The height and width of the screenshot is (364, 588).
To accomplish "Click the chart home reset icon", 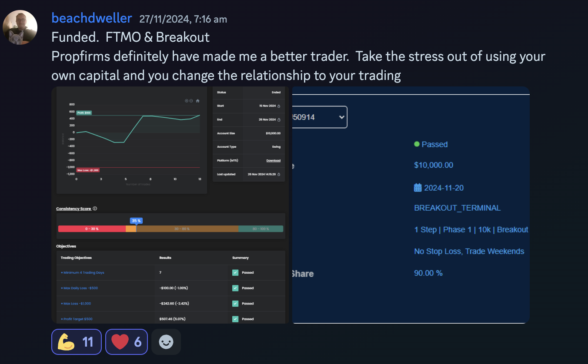I will [197, 101].
